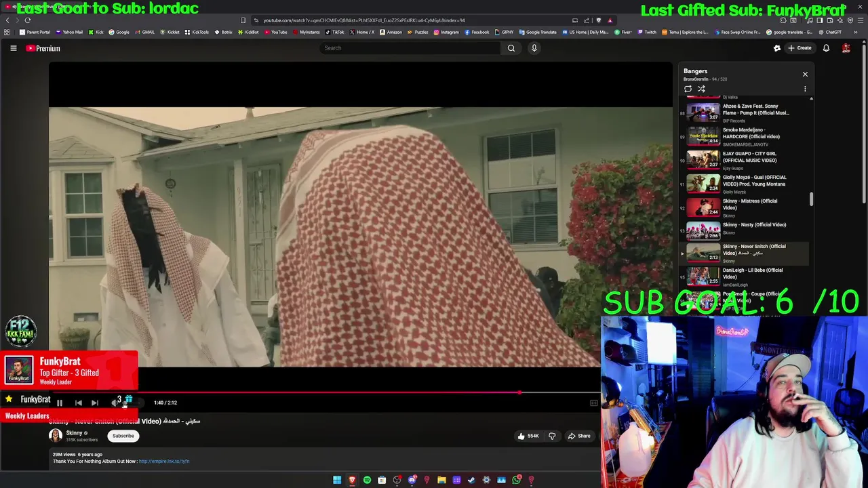
Task: Bookmark this page in address bar
Action: click(x=243, y=20)
